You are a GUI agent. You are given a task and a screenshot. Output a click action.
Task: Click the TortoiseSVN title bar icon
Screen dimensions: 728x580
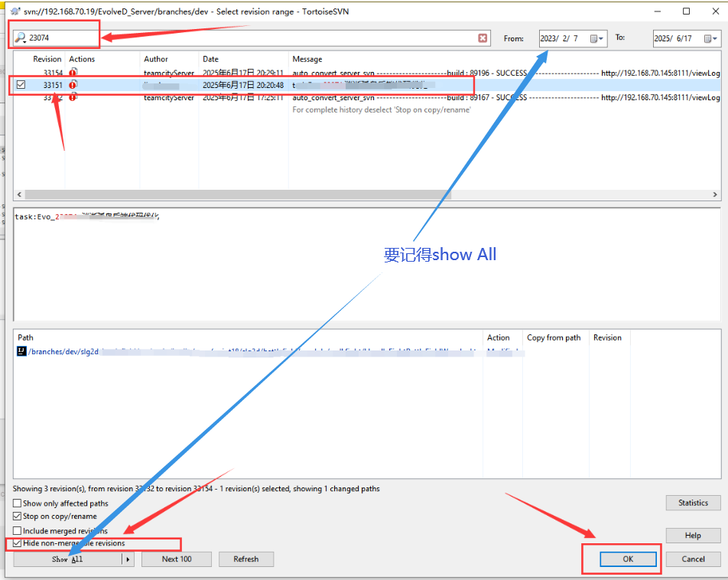pyautogui.click(x=15, y=11)
